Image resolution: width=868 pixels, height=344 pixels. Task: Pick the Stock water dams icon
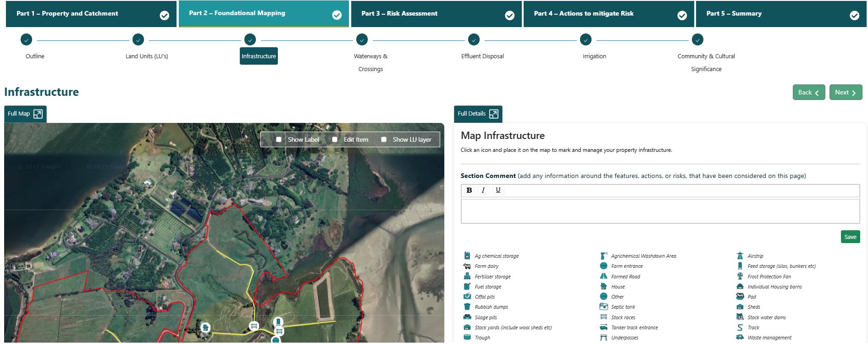pyautogui.click(x=740, y=317)
